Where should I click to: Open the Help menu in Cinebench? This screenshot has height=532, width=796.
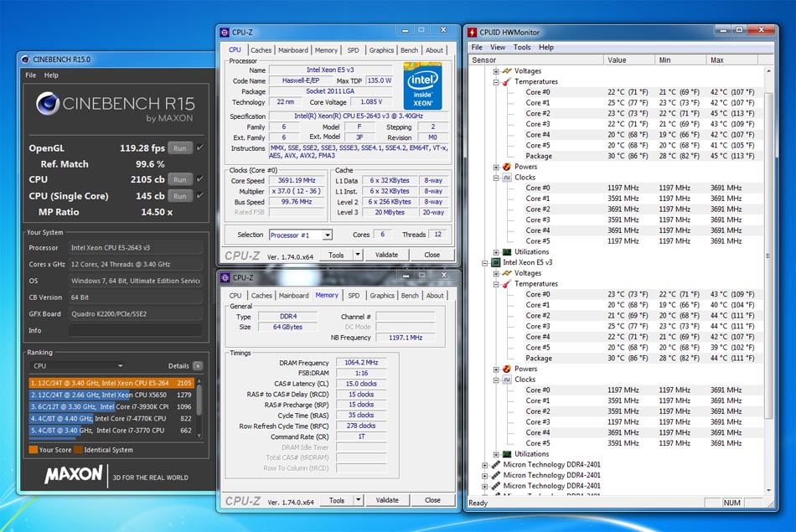tap(51, 75)
